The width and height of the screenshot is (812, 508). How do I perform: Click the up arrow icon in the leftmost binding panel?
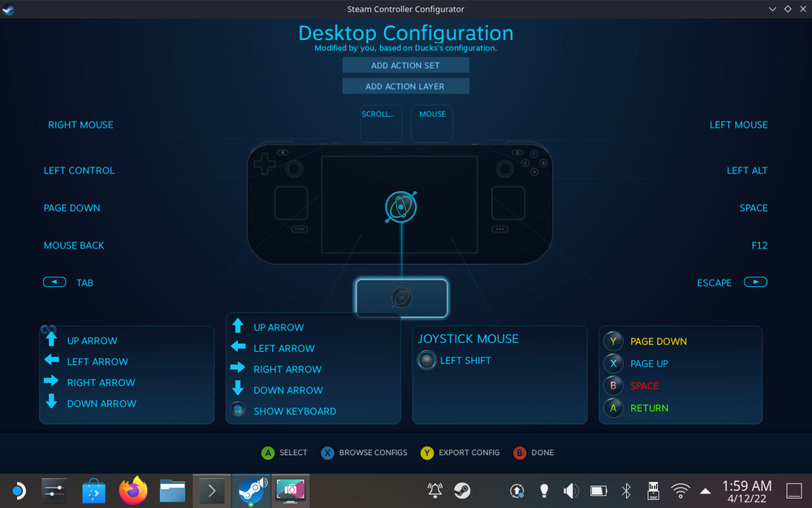[x=51, y=339]
